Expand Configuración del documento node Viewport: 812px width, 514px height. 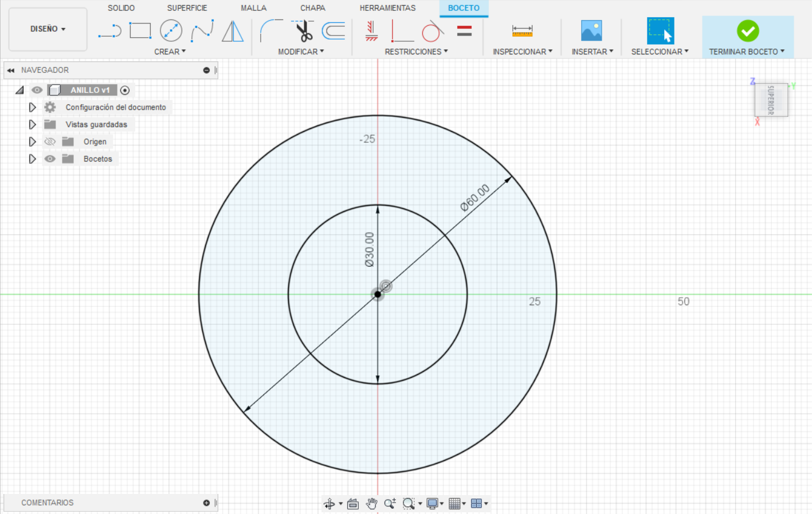32,107
